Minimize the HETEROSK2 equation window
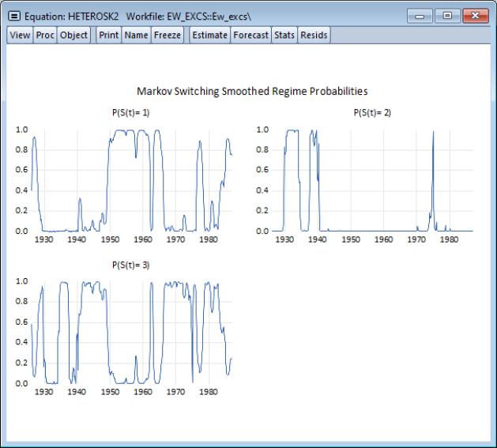 pos(420,16)
